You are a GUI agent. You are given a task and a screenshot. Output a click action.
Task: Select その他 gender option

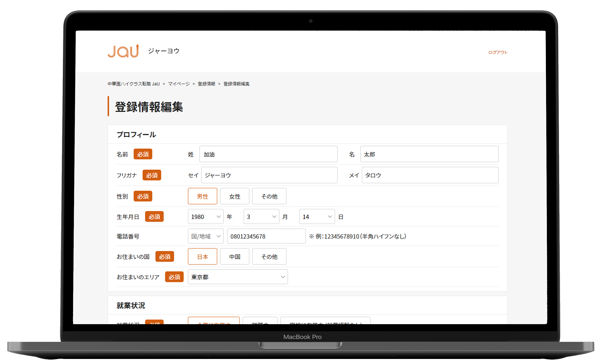(x=269, y=196)
